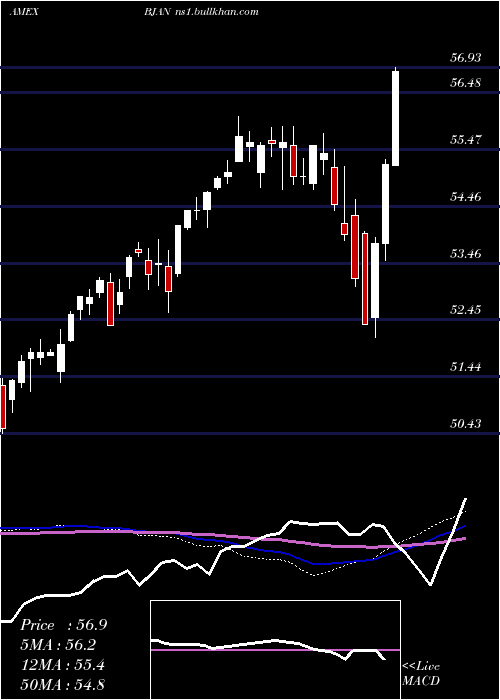Image resolution: width=500 pixels, height=700 pixels.
Task: Click the Live MACD inset chart
Action: [x=275, y=650]
